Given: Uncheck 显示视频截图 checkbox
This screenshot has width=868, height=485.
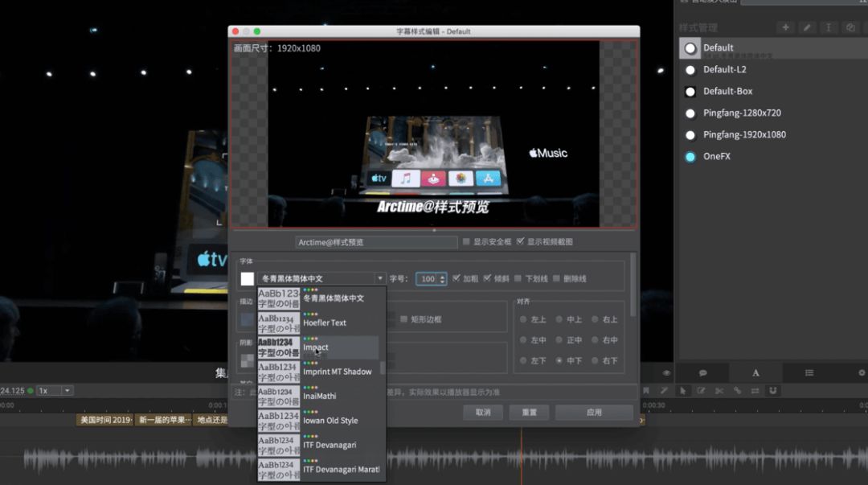Looking at the screenshot, I should (x=520, y=241).
